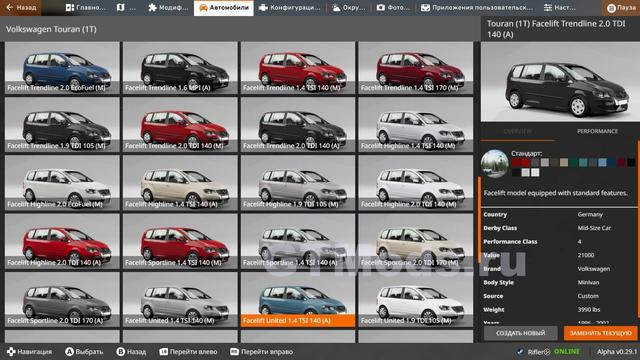Image resolution: width=640 pixels, height=360 pixels.
Task: Pick the black swatch ending the first row
Action: pos(631,162)
